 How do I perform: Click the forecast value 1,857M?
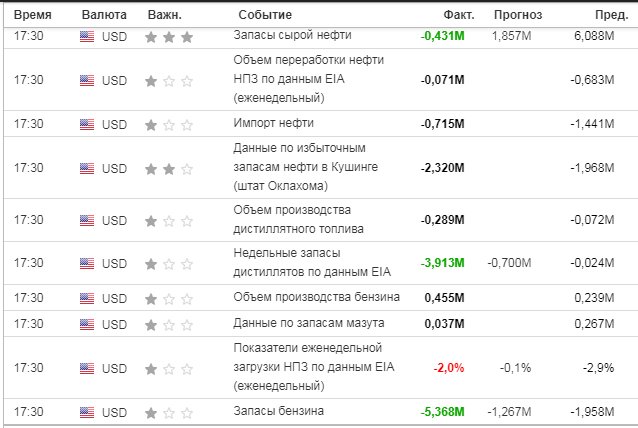click(x=511, y=36)
